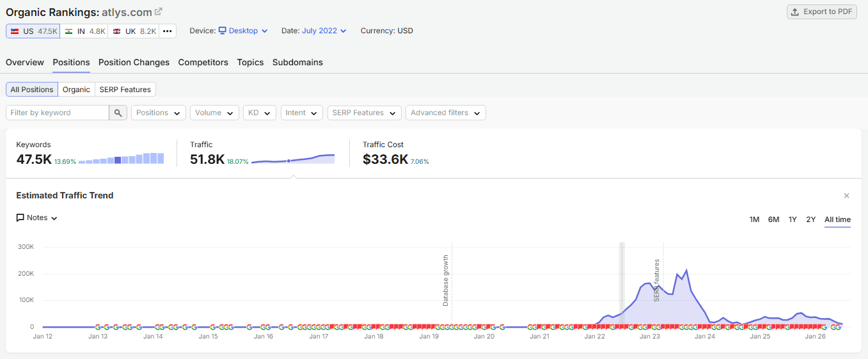This screenshot has height=359, width=868.
Task: Go to the Positions tab
Action: pyautogui.click(x=71, y=62)
